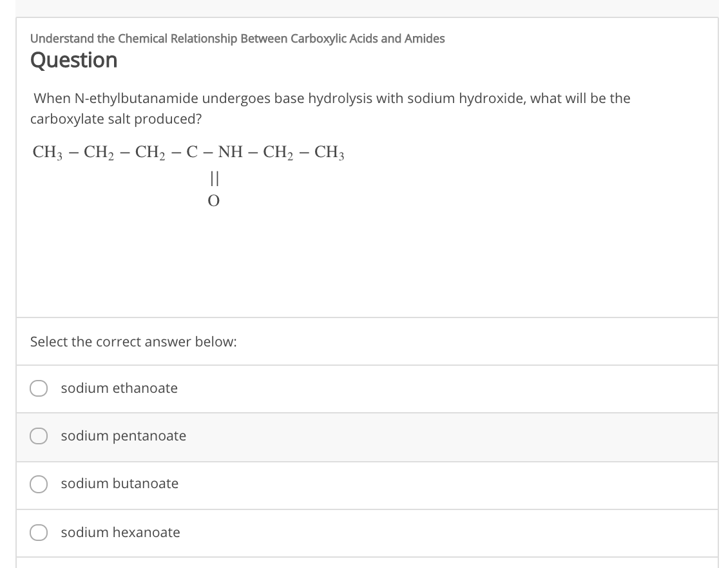This screenshot has width=728, height=568.
Task: Click the 'Question' heading
Action: pos(74,61)
